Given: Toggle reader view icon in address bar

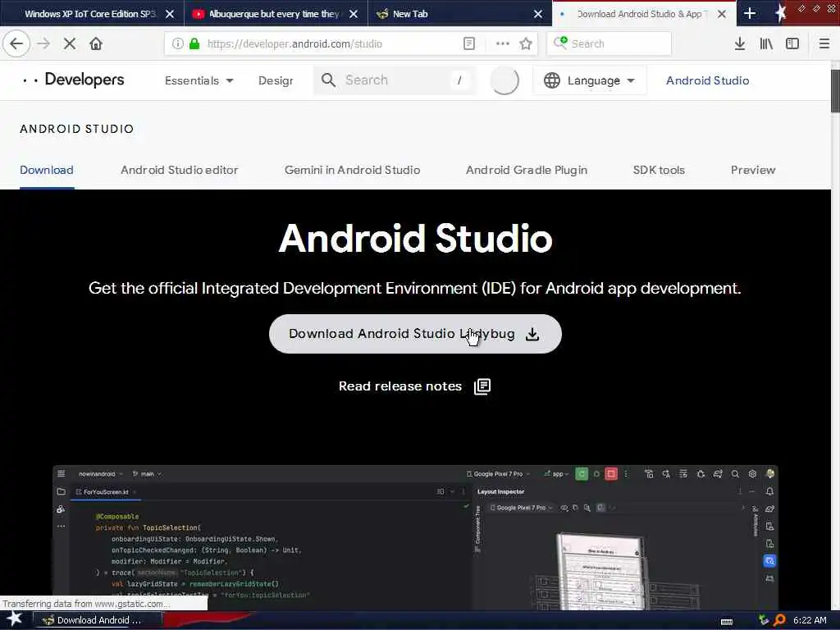Looking at the screenshot, I should coord(468,43).
